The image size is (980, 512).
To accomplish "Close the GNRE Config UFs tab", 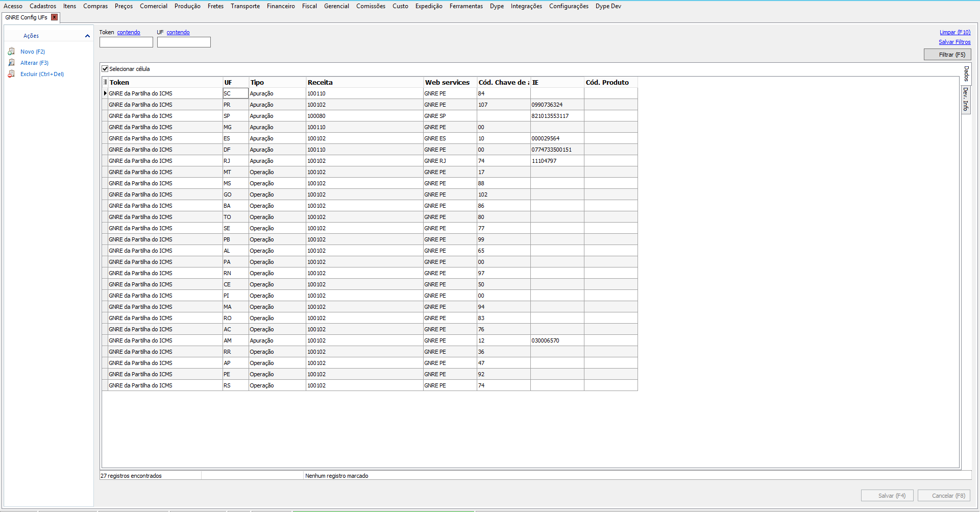I will [x=55, y=17].
